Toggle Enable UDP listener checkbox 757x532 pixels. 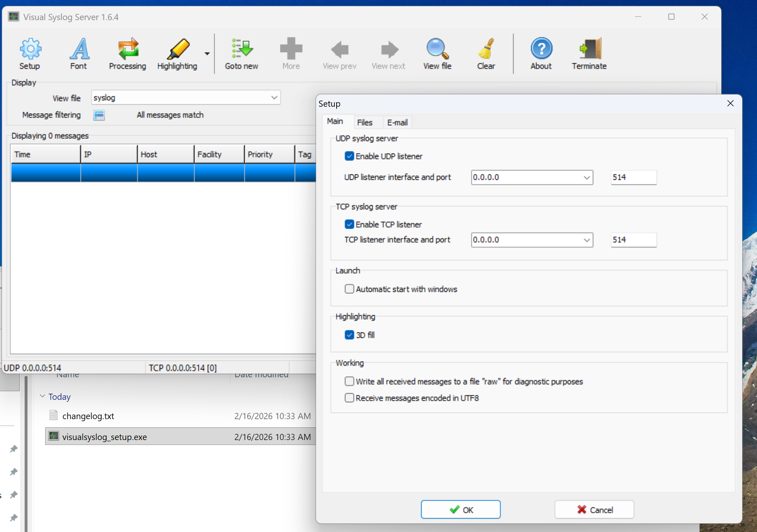click(349, 156)
